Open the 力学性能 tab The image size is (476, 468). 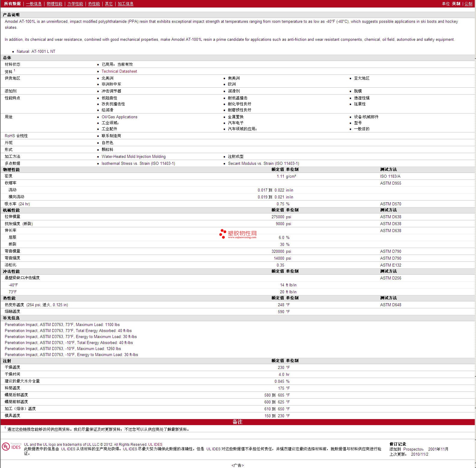[x=75, y=4]
